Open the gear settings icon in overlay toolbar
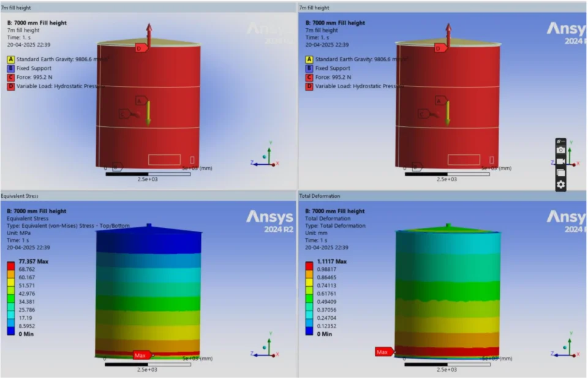This screenshot has width=588, height=378. (x=560, y=184)
